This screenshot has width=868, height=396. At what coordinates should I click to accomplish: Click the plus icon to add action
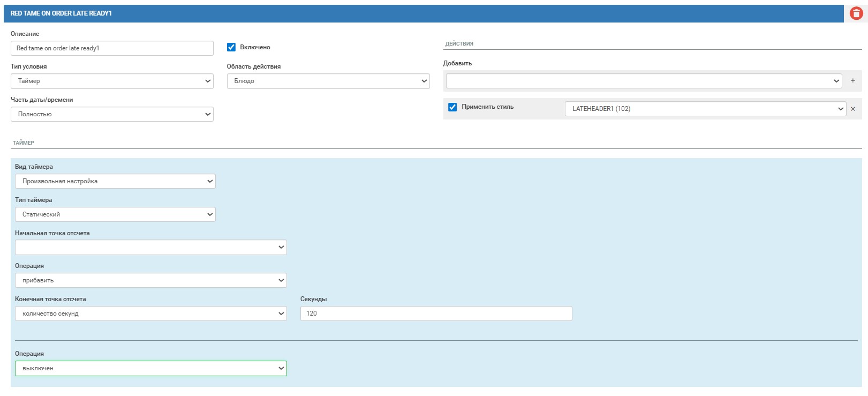click(x=852, y=81)
